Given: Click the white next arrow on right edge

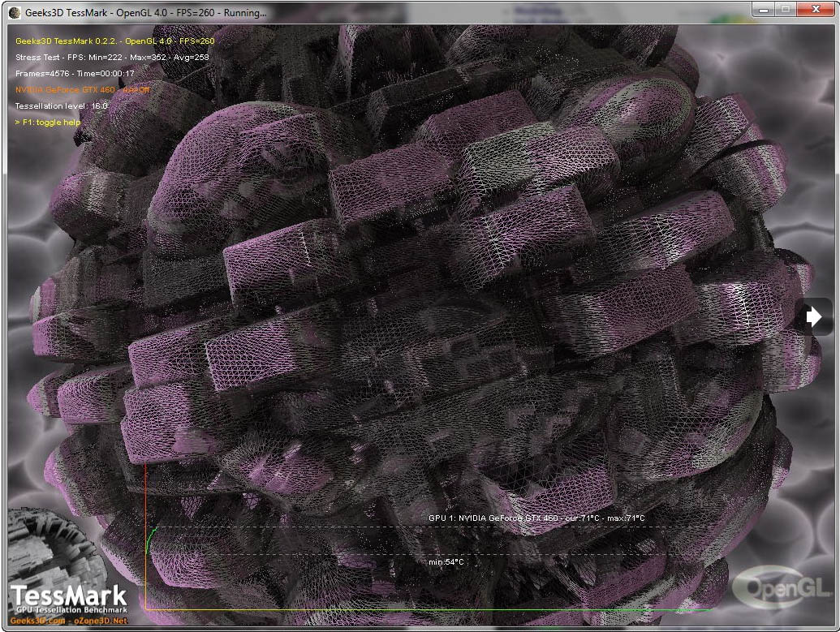Looking at the screenshot, I should coord(814,316).
